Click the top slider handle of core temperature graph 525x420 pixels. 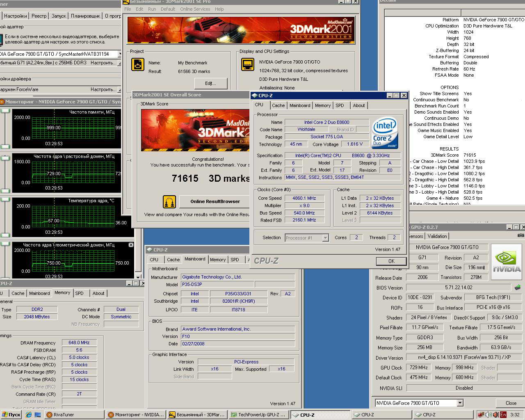5,199
